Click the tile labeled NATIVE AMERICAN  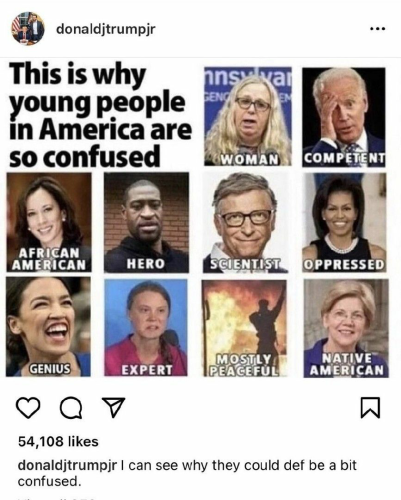pyautogui.click(x=346, y=328)
